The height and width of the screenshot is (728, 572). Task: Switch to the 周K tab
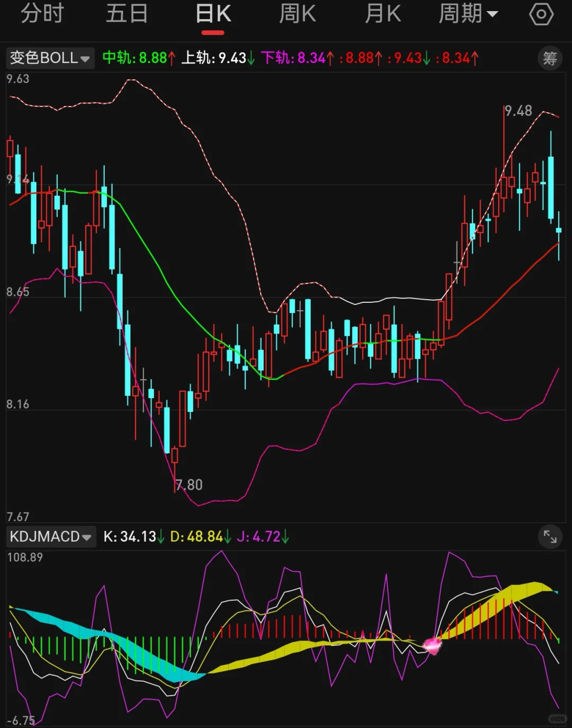(298, 13)
